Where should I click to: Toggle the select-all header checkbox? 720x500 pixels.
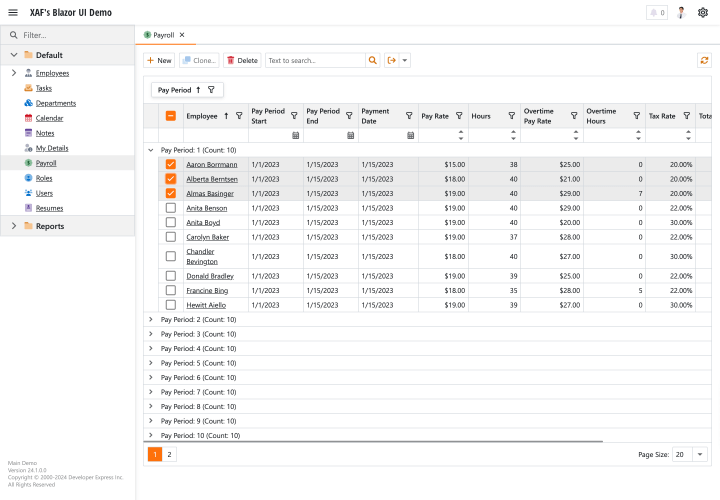pos(171,116)
